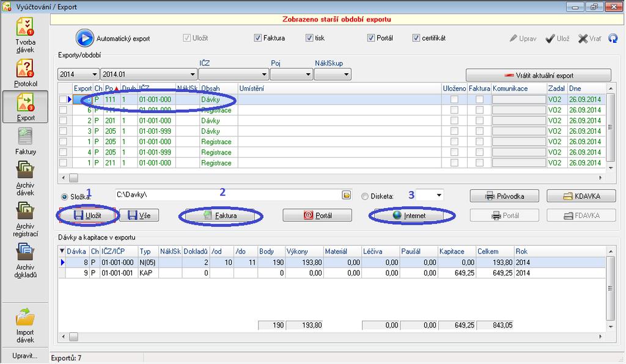Click the Uprav pencil tool
Image resolution: width=626 pixels, height=364 pixels.
click(x=523, y=38)
